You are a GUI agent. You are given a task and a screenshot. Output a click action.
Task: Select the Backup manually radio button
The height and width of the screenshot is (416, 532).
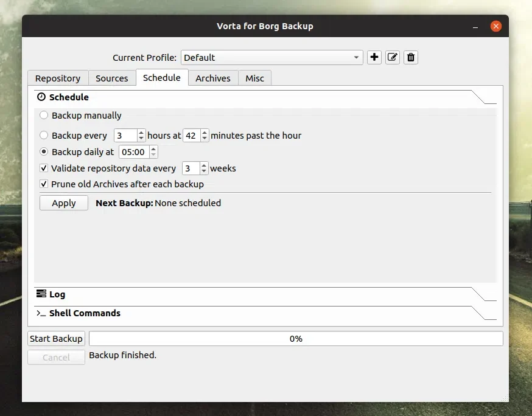(44, 116)
